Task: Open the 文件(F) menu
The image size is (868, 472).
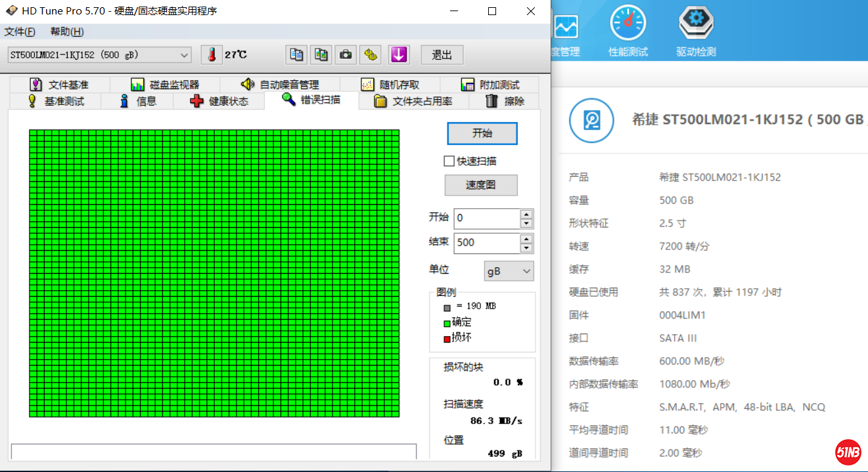Action: tap(20, 32)
